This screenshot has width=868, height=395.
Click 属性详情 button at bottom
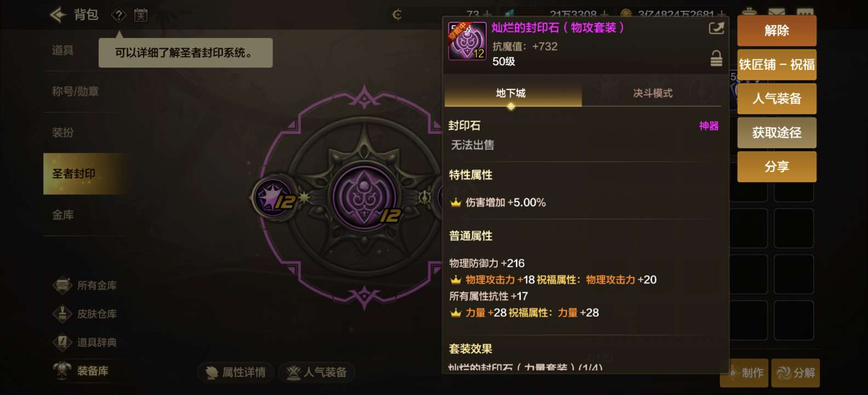coord(236,373)
